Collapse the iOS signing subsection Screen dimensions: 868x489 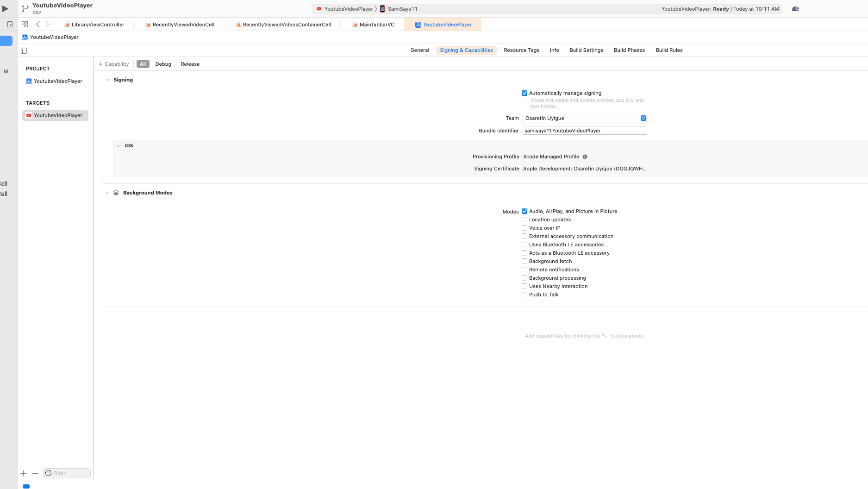[119, 145]
